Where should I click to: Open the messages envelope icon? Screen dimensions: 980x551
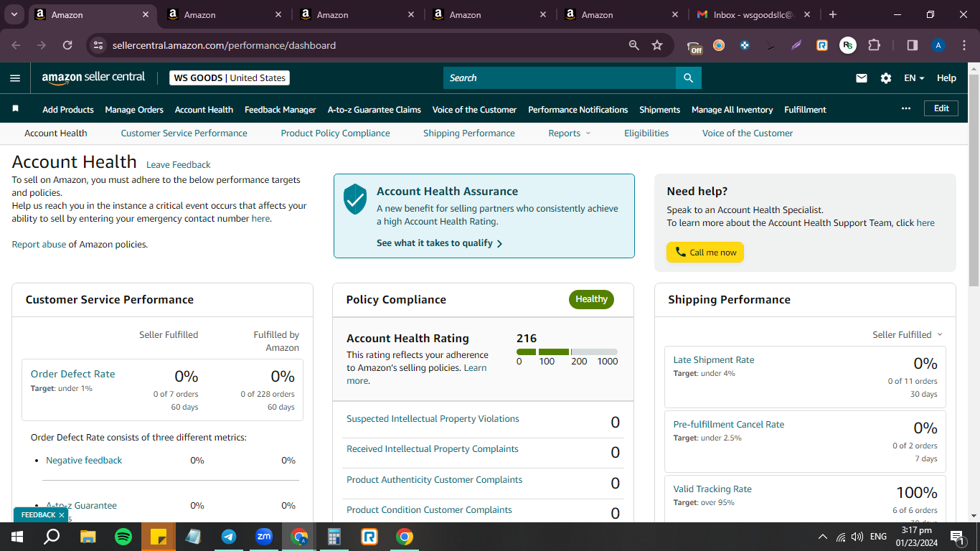[x=862, y=78]
